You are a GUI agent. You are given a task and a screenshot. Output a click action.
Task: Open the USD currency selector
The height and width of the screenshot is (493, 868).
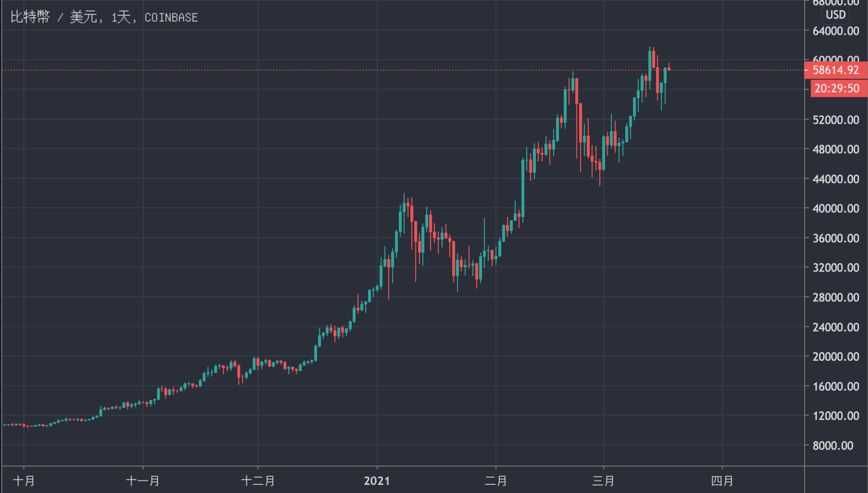[x=836, y=15]
